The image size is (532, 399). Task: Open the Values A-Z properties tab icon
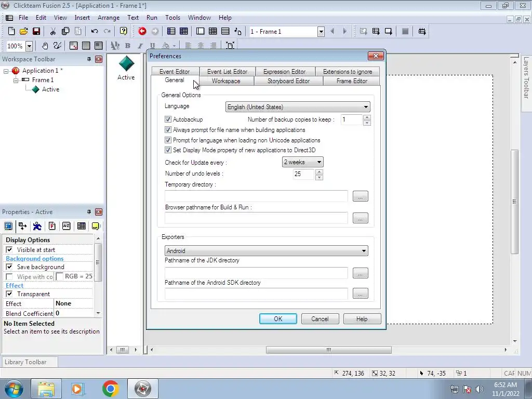point(66,226)
